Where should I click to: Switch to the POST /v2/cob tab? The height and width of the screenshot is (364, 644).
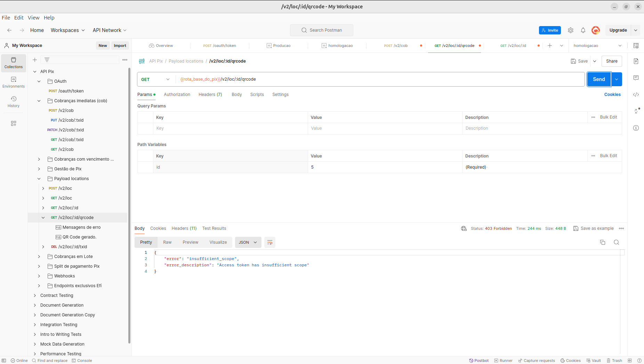(x=396, y=46)
